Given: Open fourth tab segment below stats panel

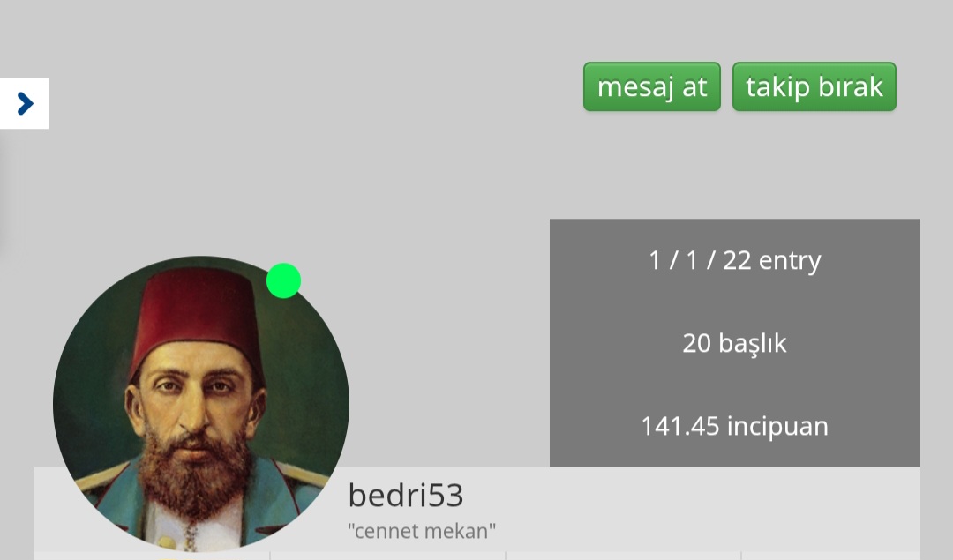Looking at the screenshot, I should pos(831,556).
